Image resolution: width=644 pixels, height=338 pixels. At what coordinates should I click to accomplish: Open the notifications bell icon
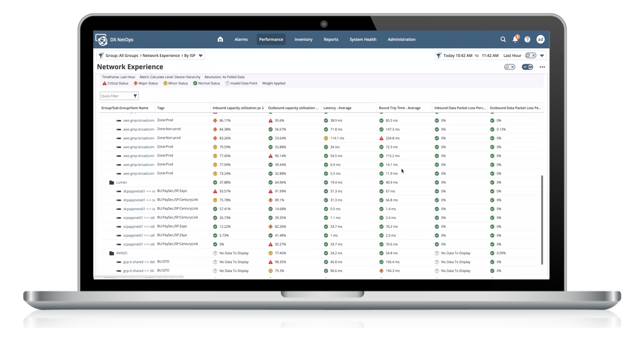[x=515, y=39]
